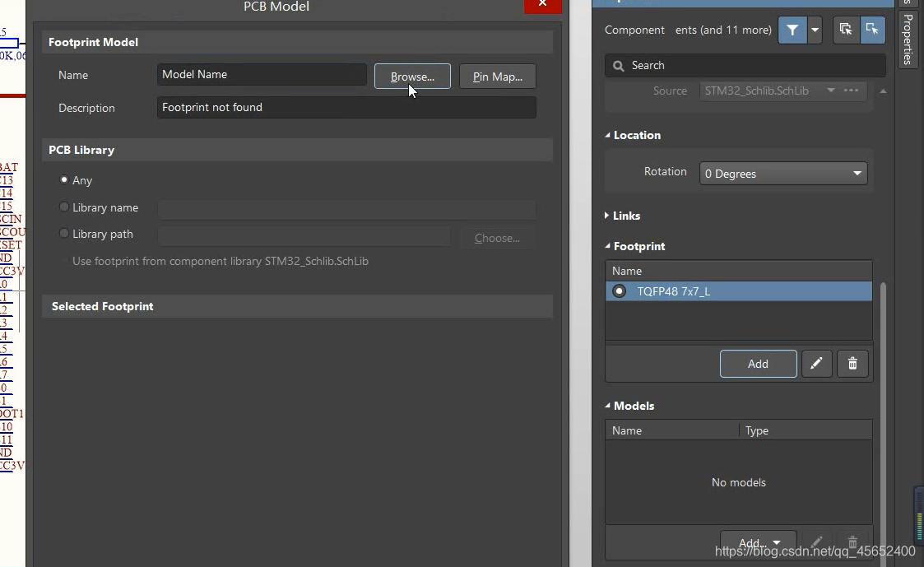Screen dimensions: 924x567
Task: Open the Pin Map dialog
Action: [x=497, y=77]
